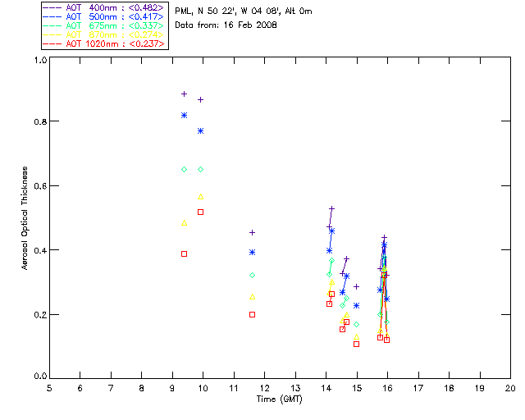This screenshot has height=420, width=525.
Task: Click the x-axis tick label 12
Action: click(264, 388)
